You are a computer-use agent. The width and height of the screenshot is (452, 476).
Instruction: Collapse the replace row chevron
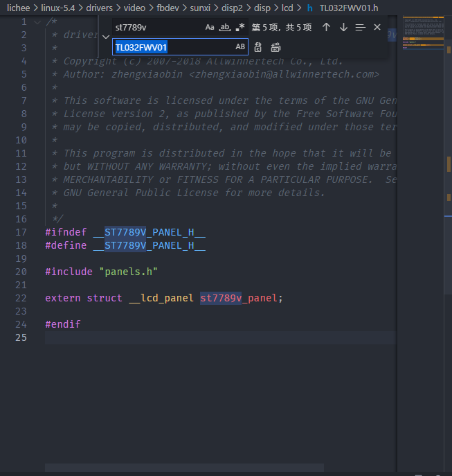point(105,37)
